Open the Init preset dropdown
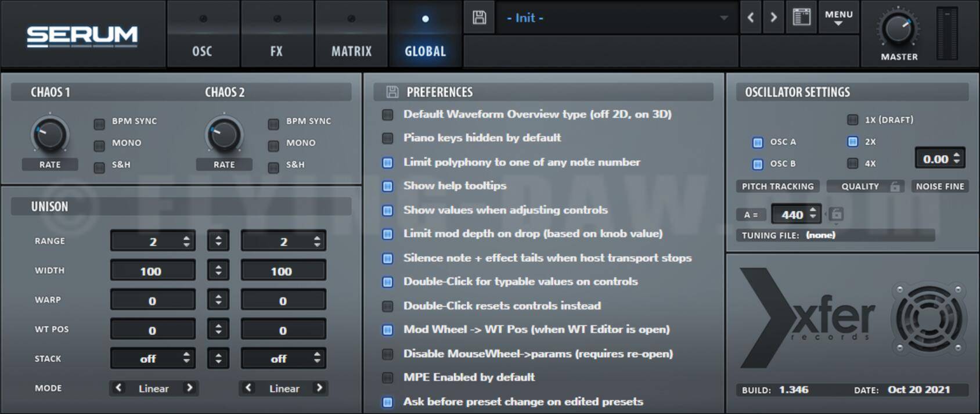Image resolution: width=980 pixels, height=414 pixels. pos(617,18)
